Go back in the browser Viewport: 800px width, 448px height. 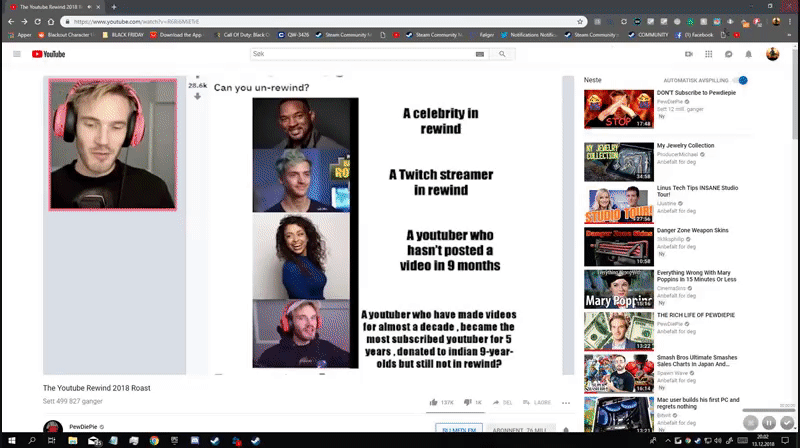point(11,21)
